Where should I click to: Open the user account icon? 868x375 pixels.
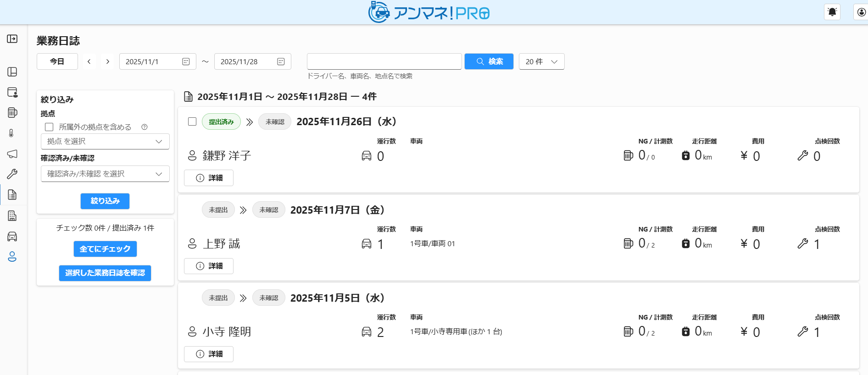pos(861,12)
